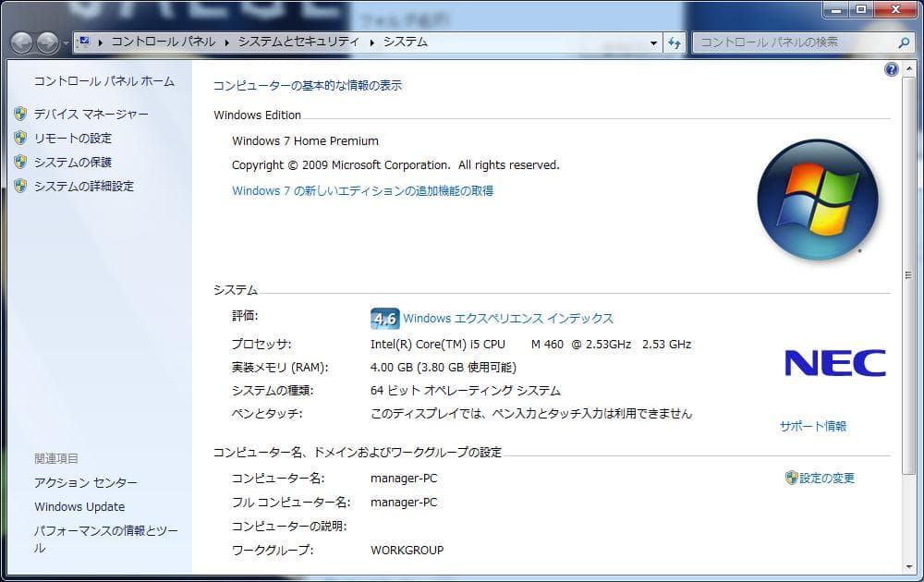
Task: Close the System window
Action: 895,9
